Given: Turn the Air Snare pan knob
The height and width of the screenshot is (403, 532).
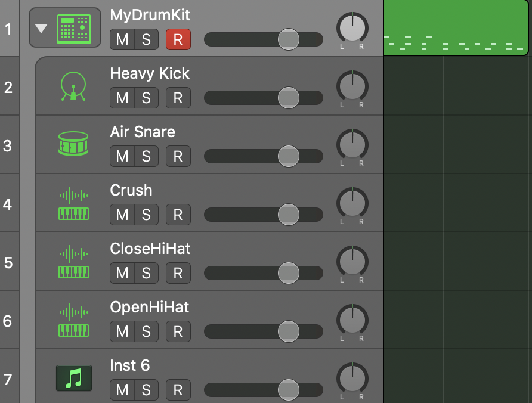Looking at the screenshot, I should (352, 144).
